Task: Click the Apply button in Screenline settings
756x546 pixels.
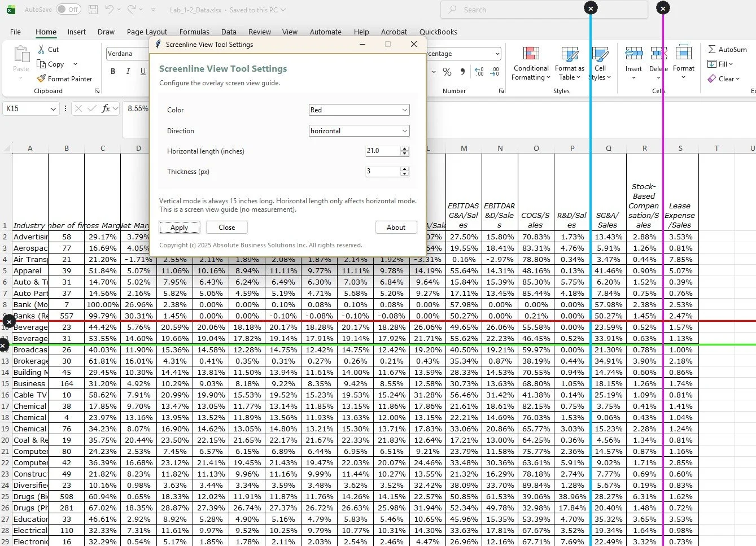Action: 179,227
